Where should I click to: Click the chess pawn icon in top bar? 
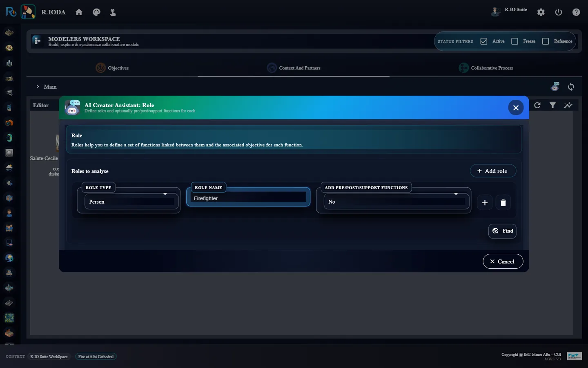point(113,12)
